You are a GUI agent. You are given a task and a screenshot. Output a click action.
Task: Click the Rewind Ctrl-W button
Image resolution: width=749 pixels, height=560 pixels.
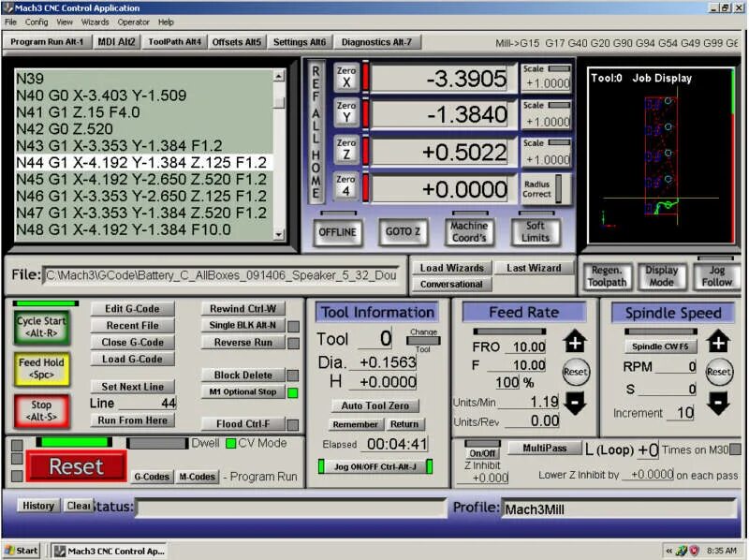point(242,309)
